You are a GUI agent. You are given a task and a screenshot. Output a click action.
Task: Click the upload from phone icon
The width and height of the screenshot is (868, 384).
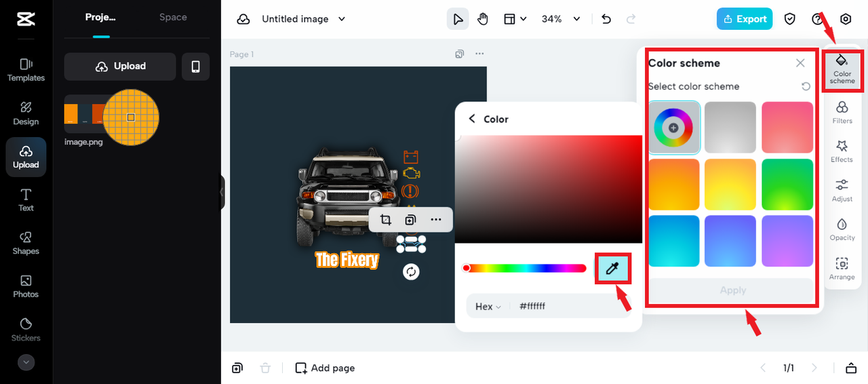coord(196,66)
